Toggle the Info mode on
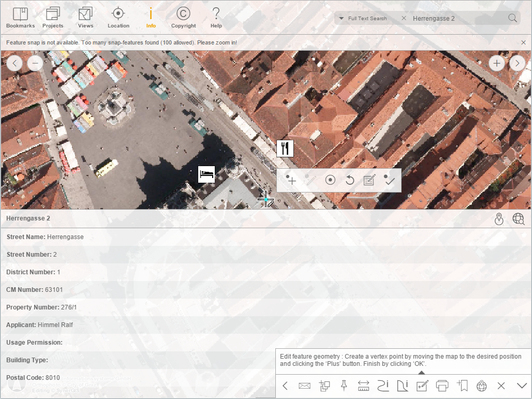 point(151,16)
